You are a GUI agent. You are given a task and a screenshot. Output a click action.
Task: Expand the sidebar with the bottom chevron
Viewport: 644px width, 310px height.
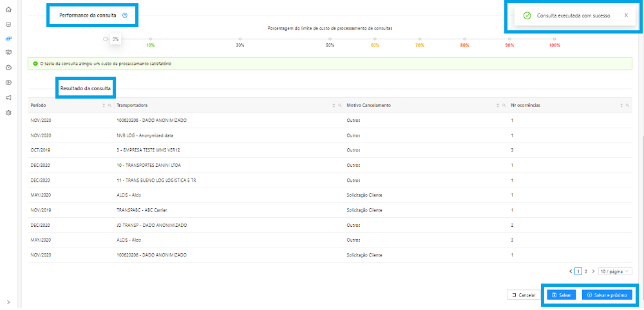click(8, 302)
